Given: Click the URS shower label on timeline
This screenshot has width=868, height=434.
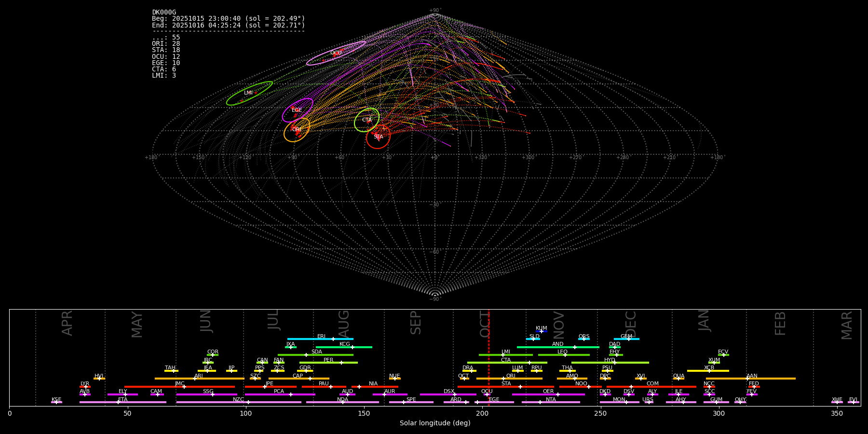Looking at the screenshot, I should click(x=648, y=400).
